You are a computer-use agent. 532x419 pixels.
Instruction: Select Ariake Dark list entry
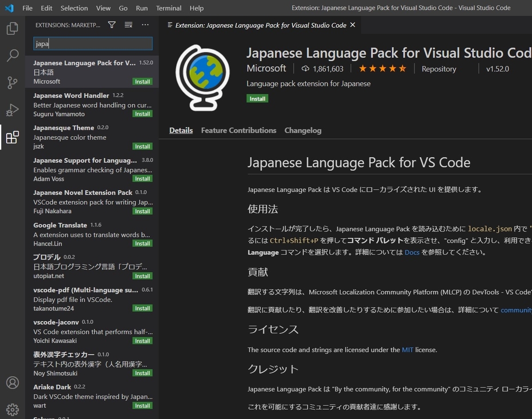tap(92, 396)
